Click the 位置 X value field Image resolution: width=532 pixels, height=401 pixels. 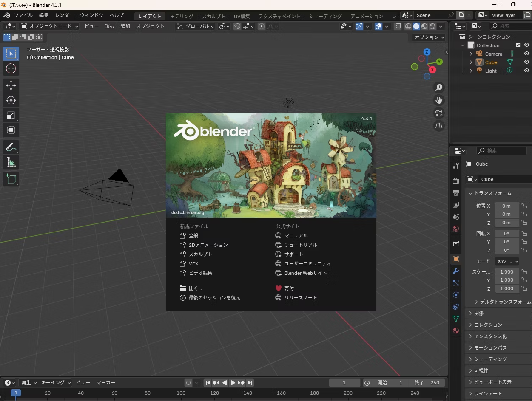coord(506,206)
